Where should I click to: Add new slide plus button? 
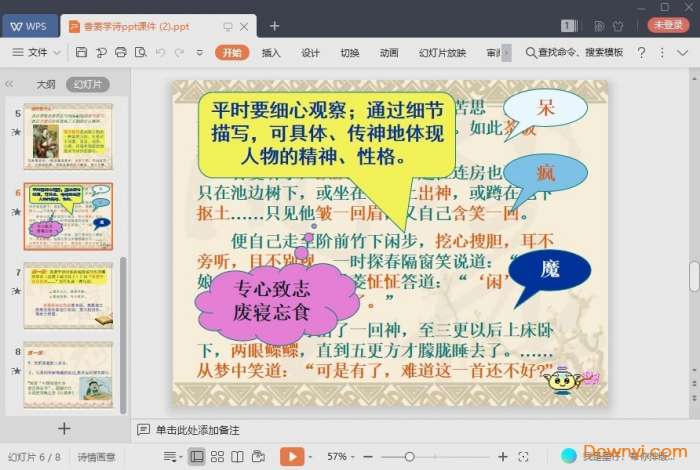point(64,428)
